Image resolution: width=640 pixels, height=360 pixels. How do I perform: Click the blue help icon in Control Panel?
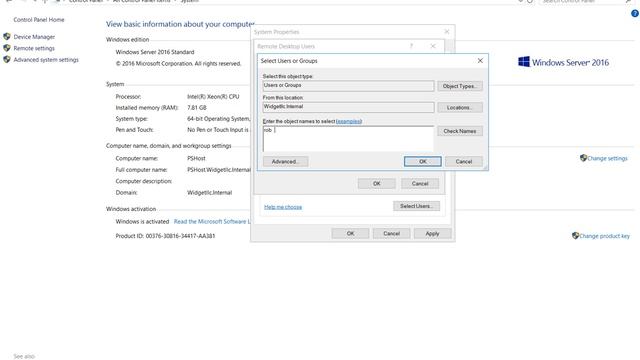[635, 13]
